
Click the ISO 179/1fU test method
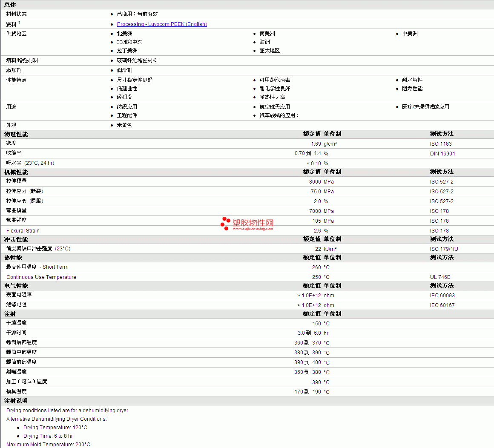[444, 249]
